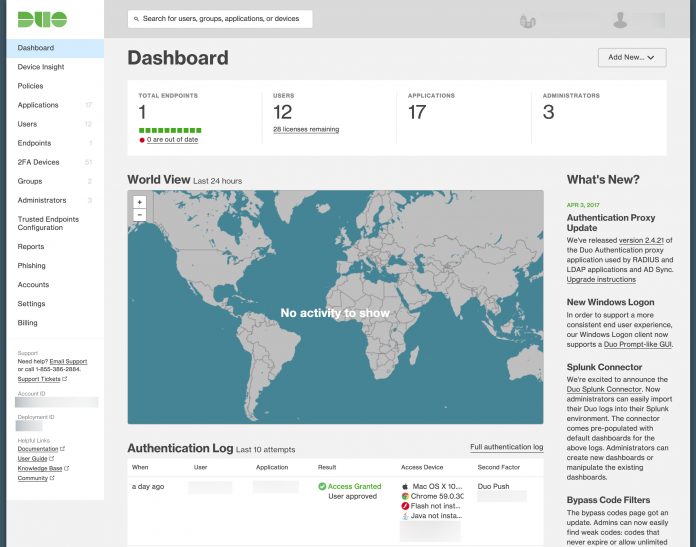Click the search field for users and devices

(x=220, y=19)
